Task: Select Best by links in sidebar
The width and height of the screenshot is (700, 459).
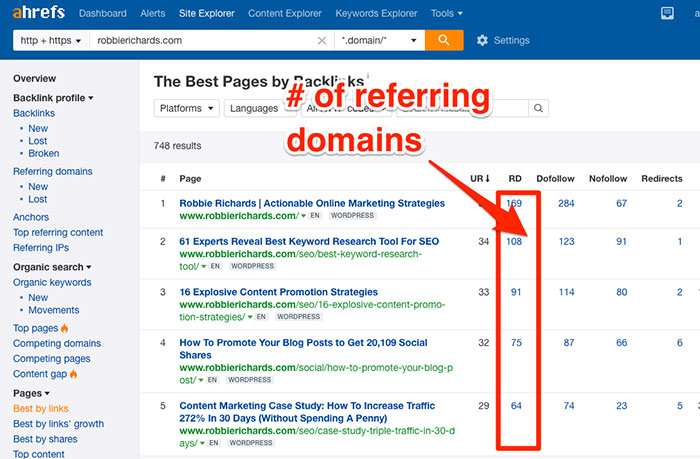Action: [41, 409]
